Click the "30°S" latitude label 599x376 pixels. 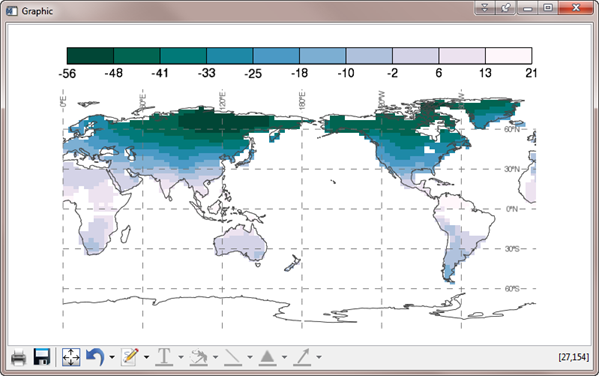512,249
